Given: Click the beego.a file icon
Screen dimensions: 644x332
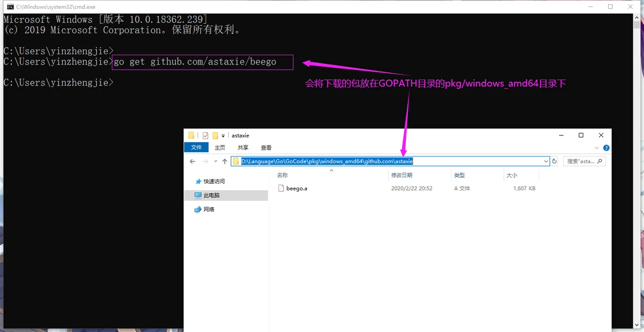Looking at the screenshot, I should 281,189.
